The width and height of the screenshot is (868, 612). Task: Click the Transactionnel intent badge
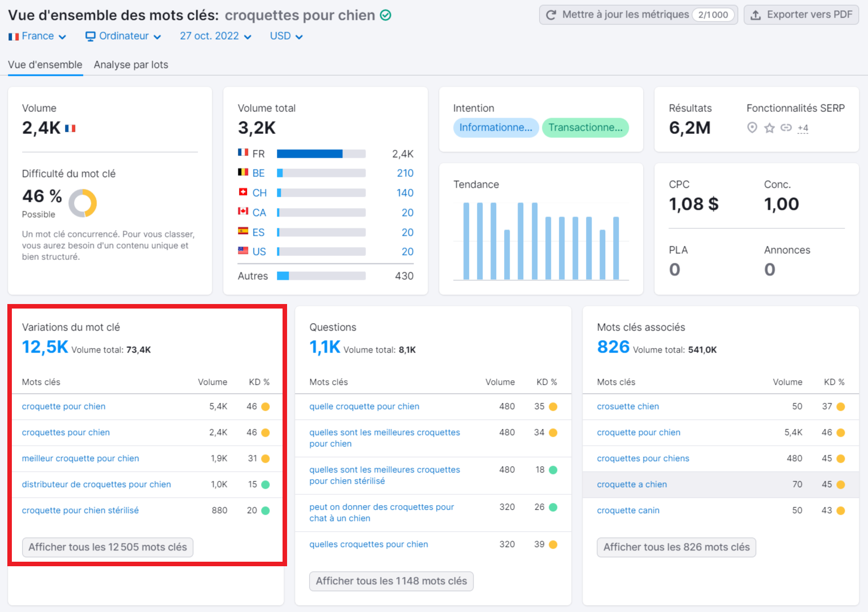(x=585, y=128)
